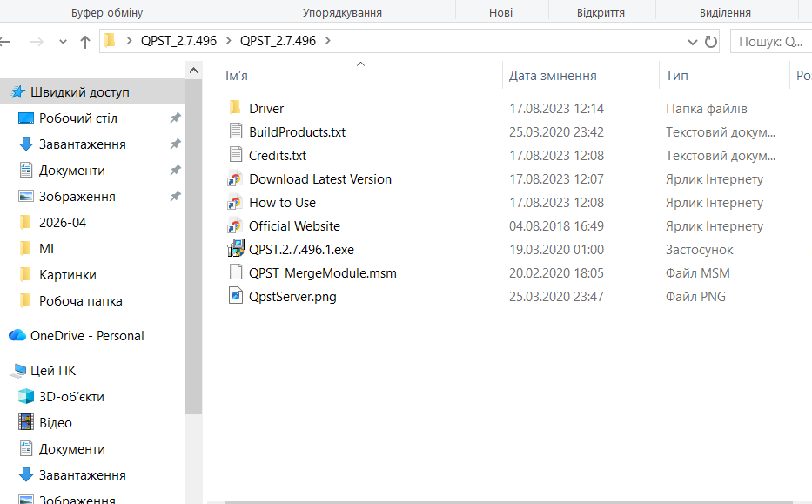
Task: Select last QPST_2.7.496 breadcrumb segment
Action: pos(278,41)
